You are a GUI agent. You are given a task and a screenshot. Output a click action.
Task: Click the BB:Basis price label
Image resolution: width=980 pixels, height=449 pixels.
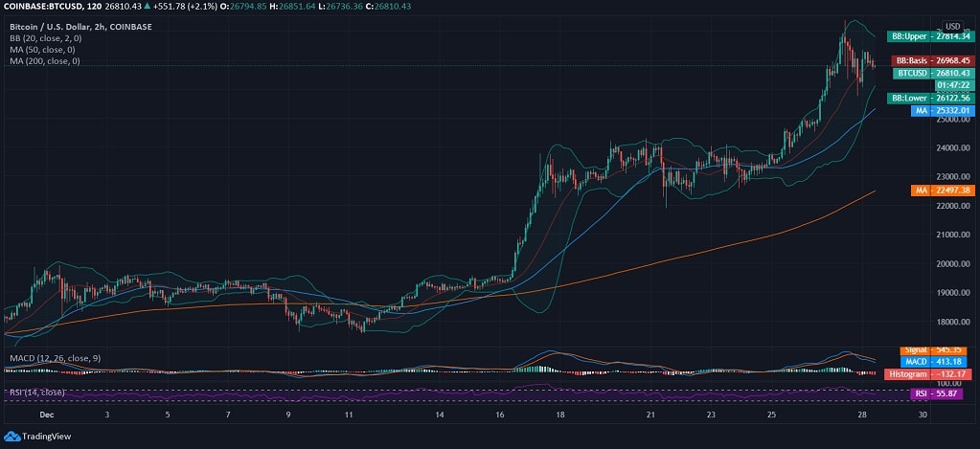933,60
